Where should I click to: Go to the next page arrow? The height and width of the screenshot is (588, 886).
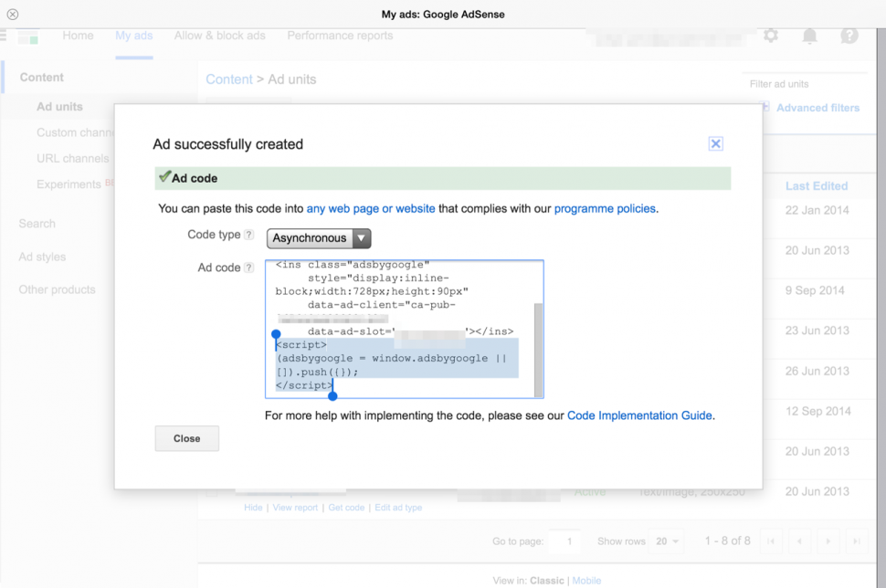pos(828,541)
